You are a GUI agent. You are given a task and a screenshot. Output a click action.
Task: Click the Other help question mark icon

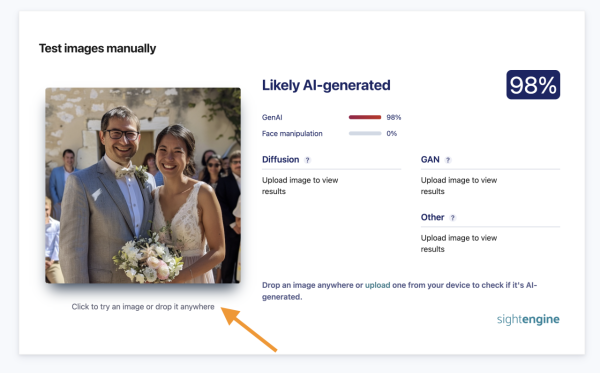453,218
